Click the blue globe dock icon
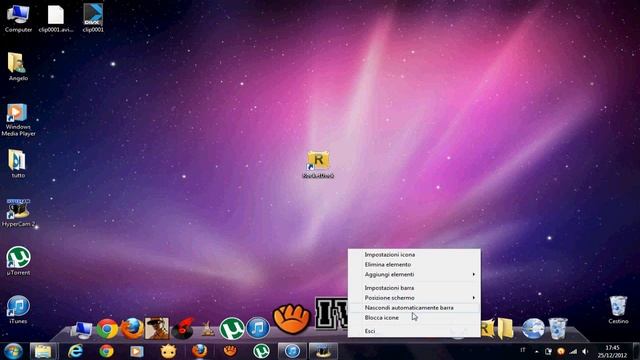The height and width of the screenshot is (360, 640). [x=533, y=329]
